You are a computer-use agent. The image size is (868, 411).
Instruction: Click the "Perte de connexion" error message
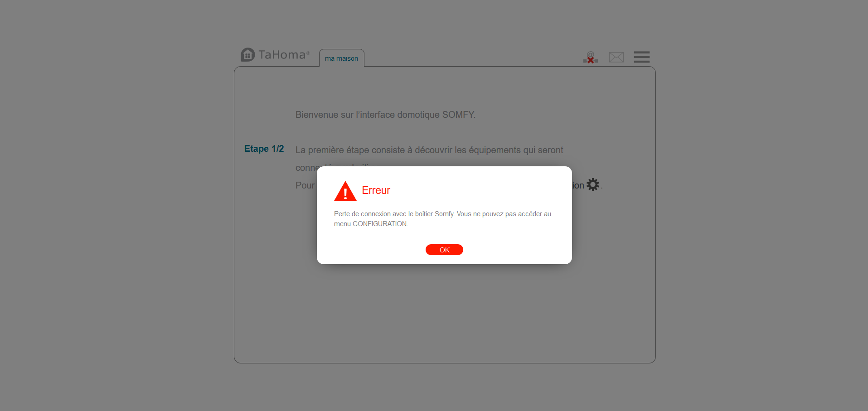pyautogui.click(x=442, y=219)
